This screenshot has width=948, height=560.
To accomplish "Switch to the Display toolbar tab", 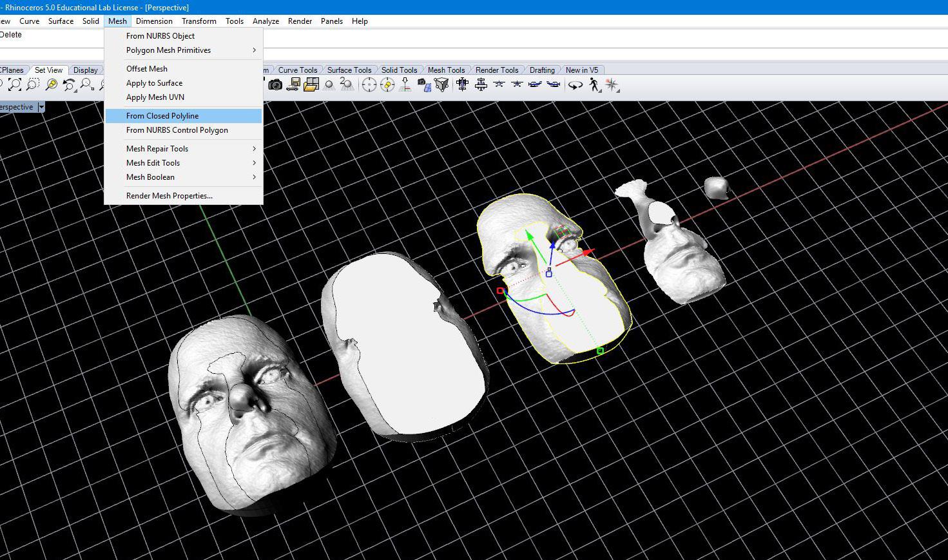I will point(86,70).
